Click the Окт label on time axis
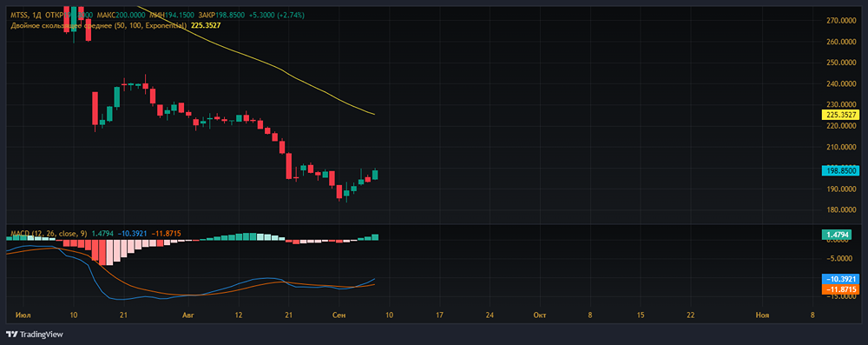The height and width of the screenshot is (345, 868). pos(539,315)
